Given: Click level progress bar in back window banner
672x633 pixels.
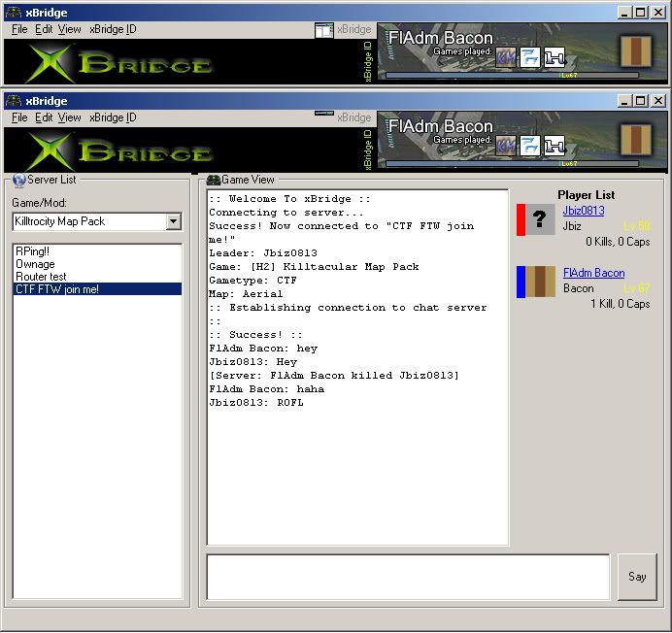Looking at the screenshot, I should click(513, 75).
